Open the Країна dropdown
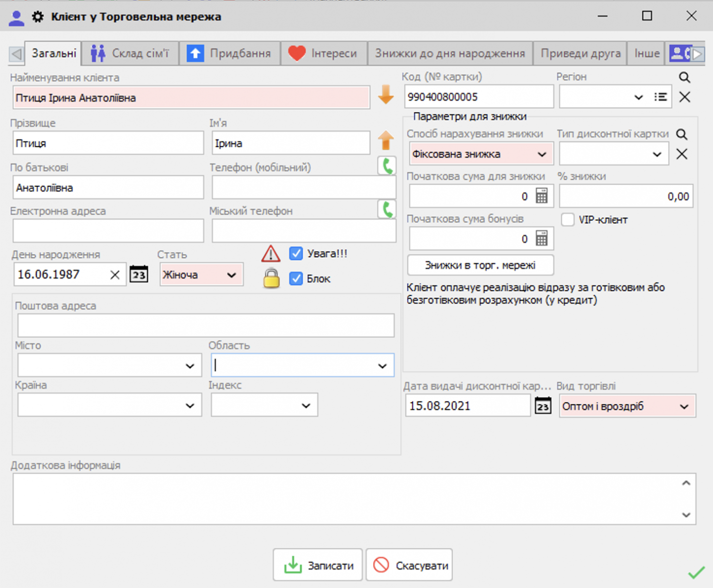Viewport: 713px width, 588px height. pyautogui.click(x=190, y=406)
